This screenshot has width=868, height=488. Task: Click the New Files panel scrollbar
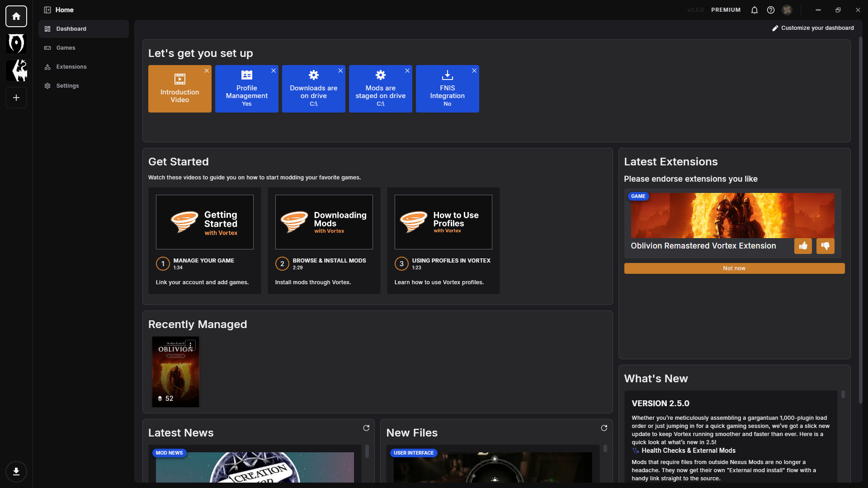[x=605, y=449]
